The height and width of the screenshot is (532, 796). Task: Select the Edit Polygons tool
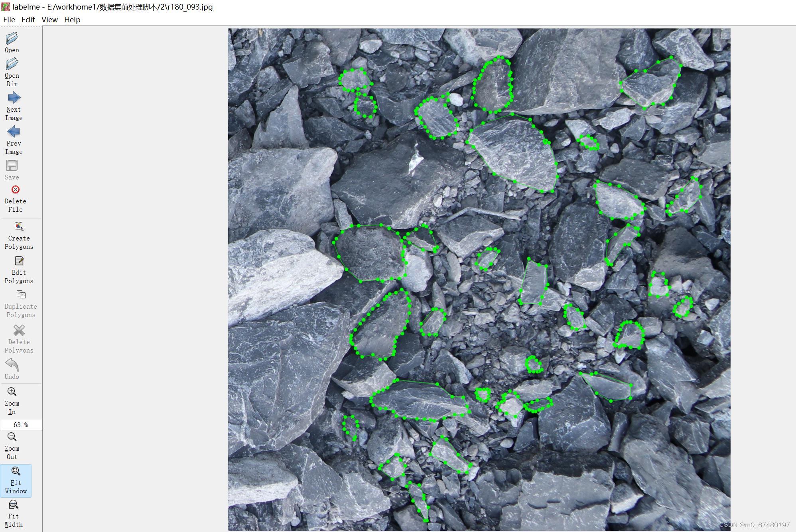click(x=19, y=261)
